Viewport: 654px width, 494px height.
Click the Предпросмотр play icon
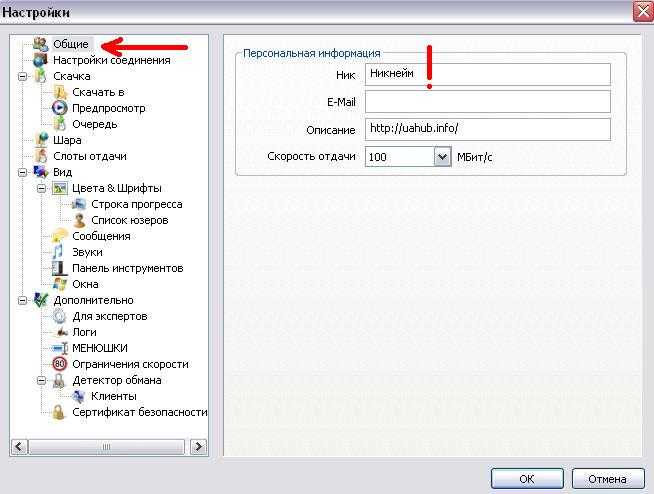[x=60, y=108]
